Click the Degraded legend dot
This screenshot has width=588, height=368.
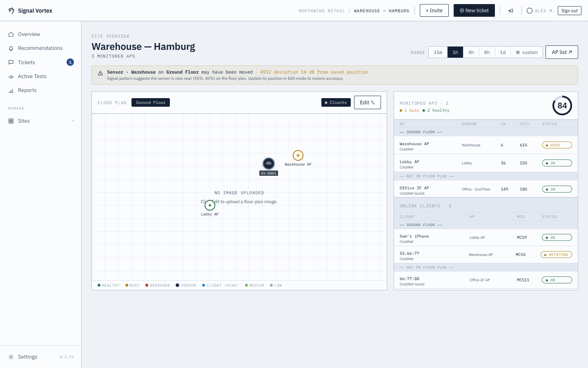pyautogui.click(x=147, y=285)
